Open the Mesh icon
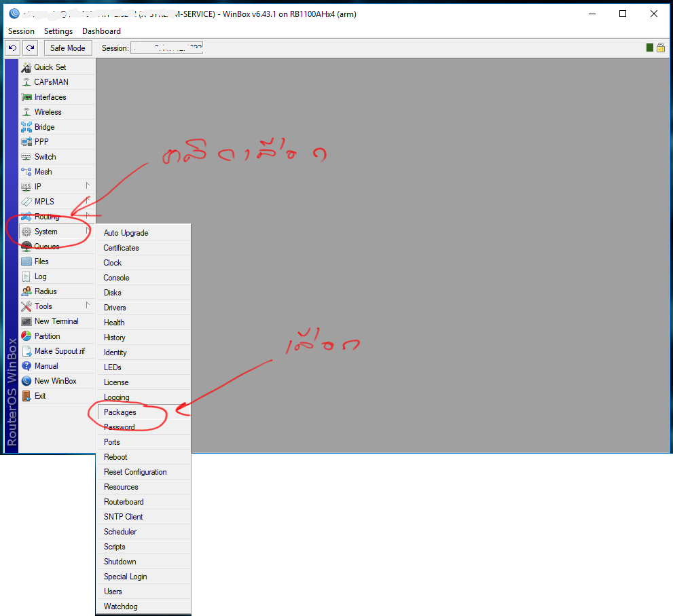 26,172
